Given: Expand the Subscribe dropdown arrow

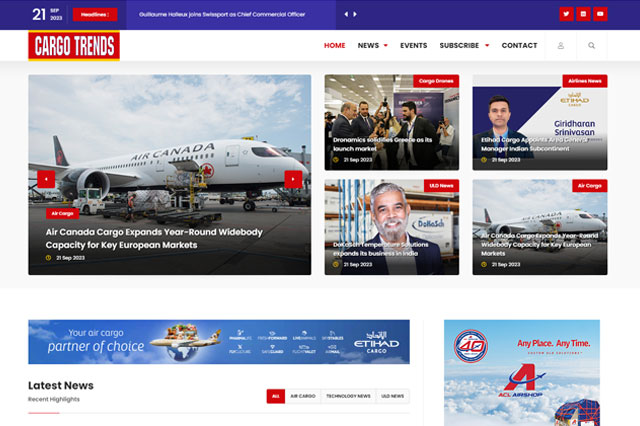Looking at the screenshot, I should click(x=487, y=46).
